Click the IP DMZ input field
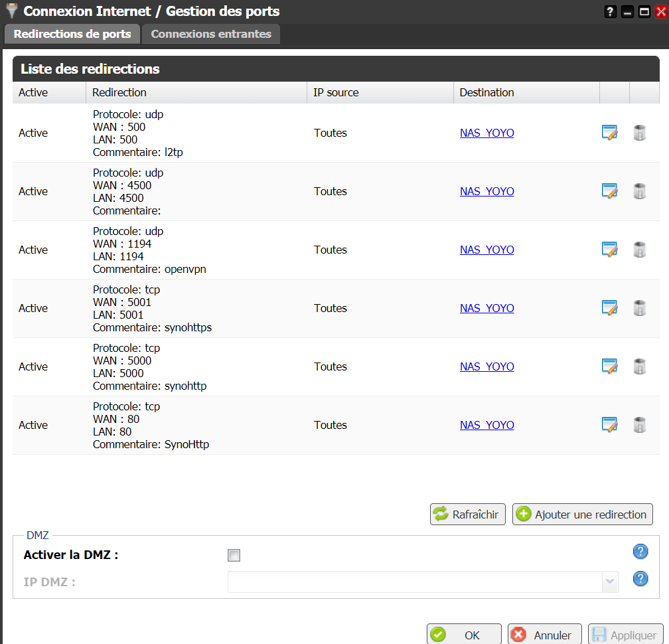The image size is (669, 644). tap(415, 582)
